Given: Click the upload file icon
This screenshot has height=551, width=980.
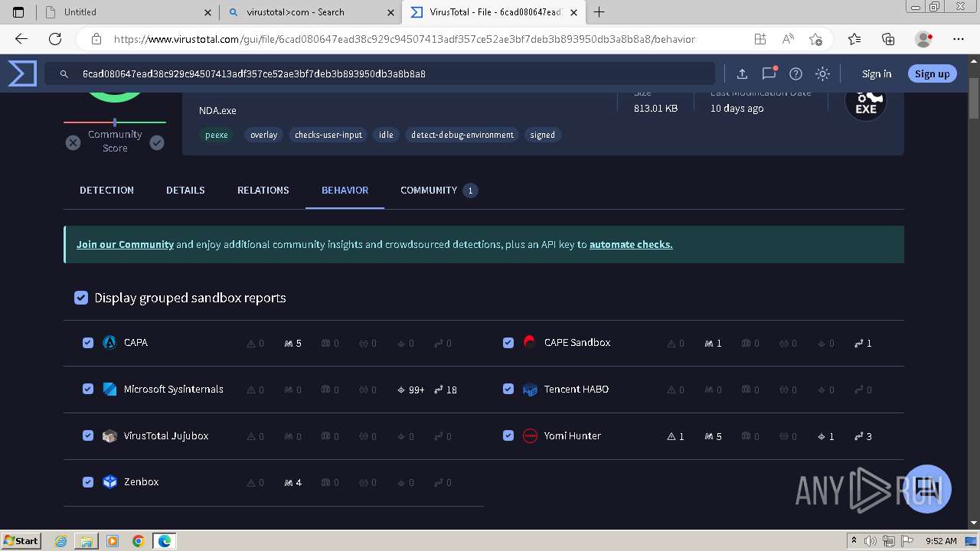Looking at the screenshot, I should [x=742, y=73].
